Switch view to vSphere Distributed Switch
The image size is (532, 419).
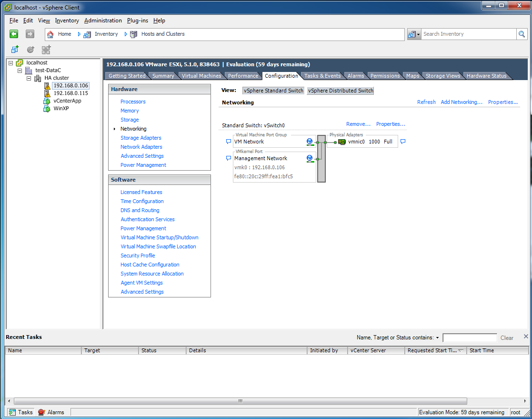click(x=341, y=91)
